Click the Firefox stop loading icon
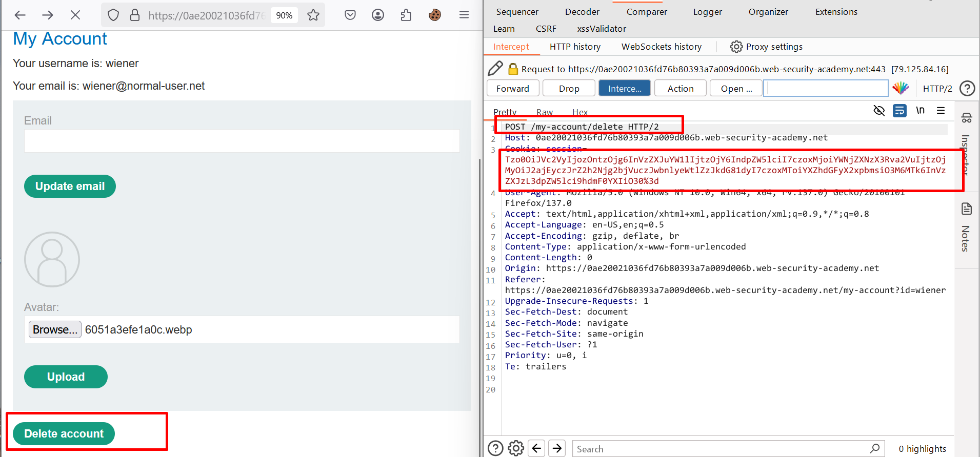This screenshot has width=980, height=457. 75,15
